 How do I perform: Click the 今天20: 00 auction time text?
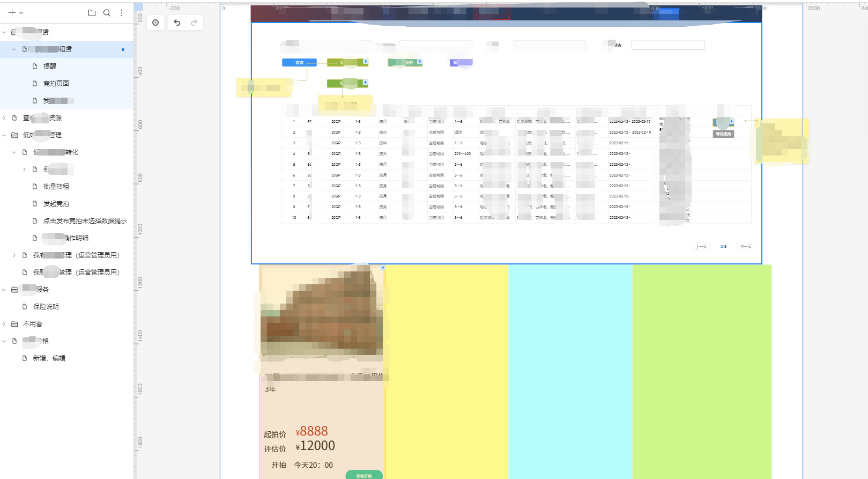coord(313,465)
